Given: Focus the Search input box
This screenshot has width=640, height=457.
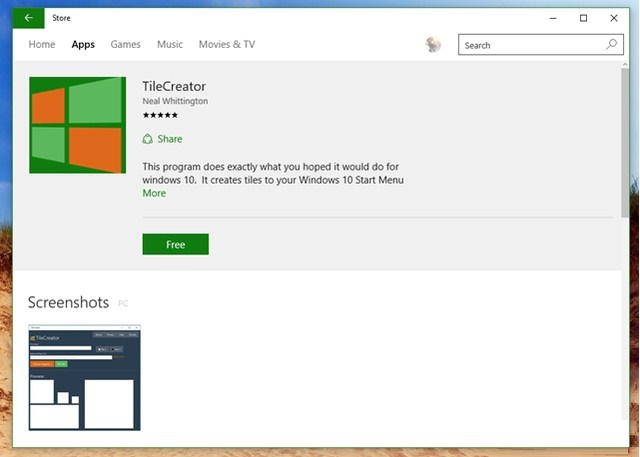Looking at the screenshot, I should pos(540,45).
